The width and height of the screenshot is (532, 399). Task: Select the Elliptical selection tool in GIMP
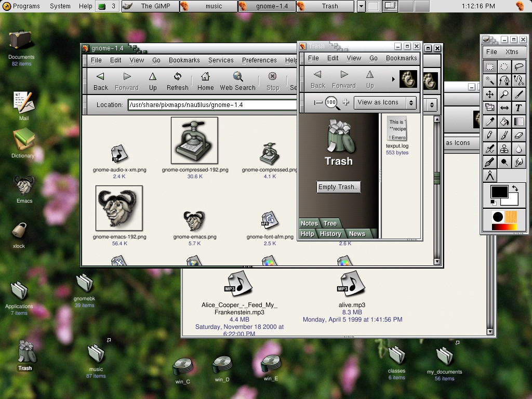pyautogui.click(x=504, y=67)
